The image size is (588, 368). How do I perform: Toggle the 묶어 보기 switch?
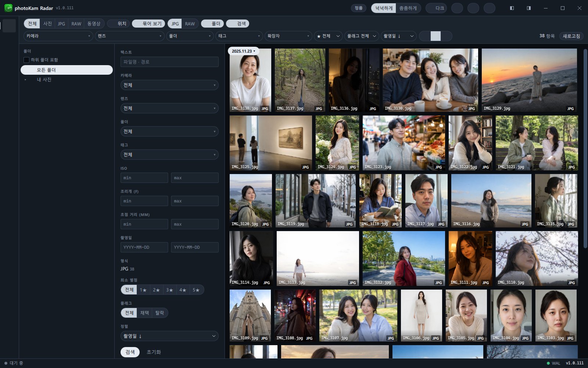click(x=148, y=24)
